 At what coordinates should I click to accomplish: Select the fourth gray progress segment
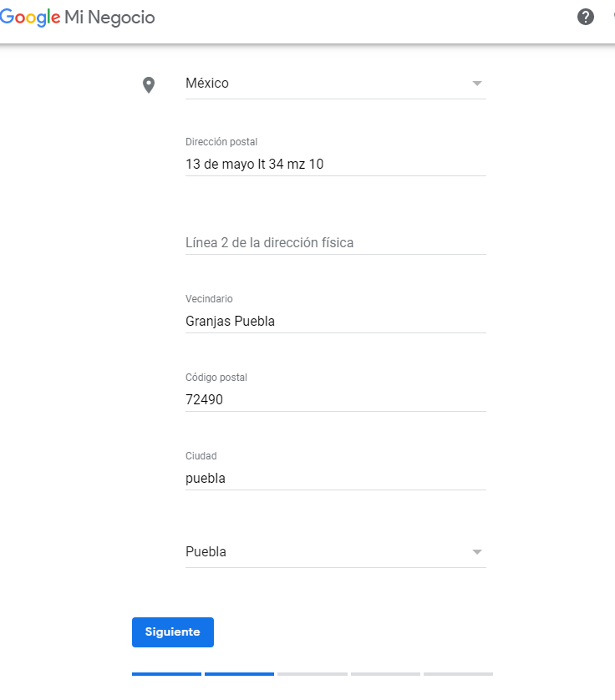click(385, 673)
